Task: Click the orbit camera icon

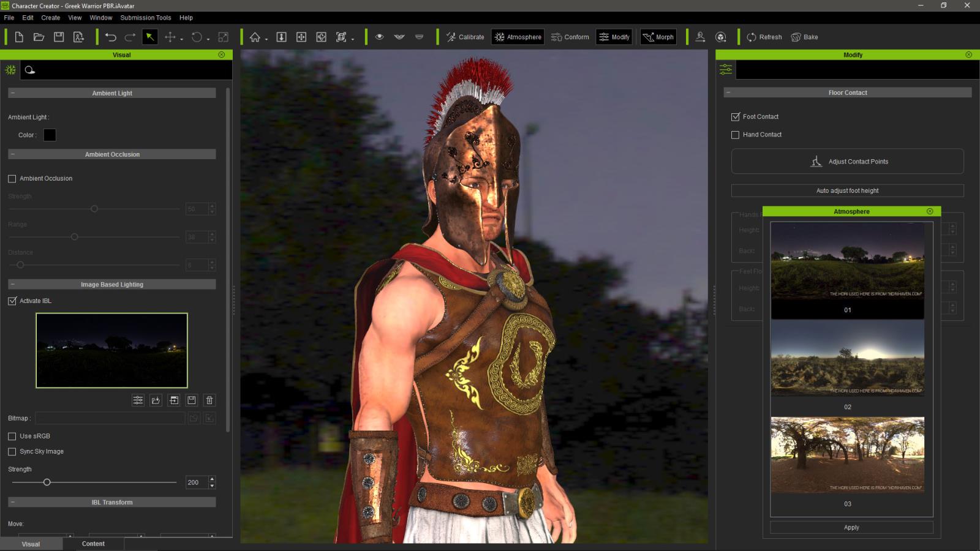Action: click(321, 37)
